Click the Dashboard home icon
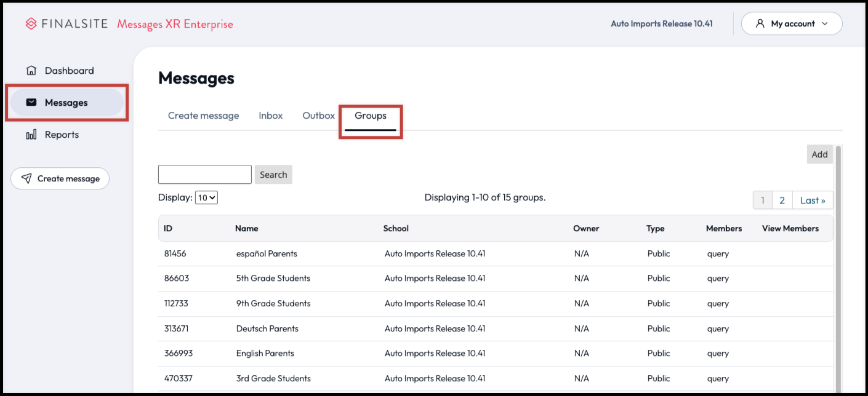Screen dimensions: 868x396 tap(31, 71)
